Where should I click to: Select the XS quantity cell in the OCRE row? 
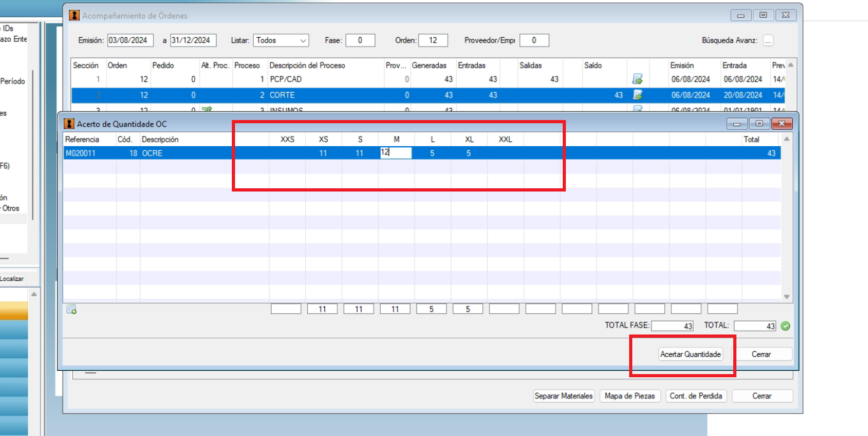323,153
